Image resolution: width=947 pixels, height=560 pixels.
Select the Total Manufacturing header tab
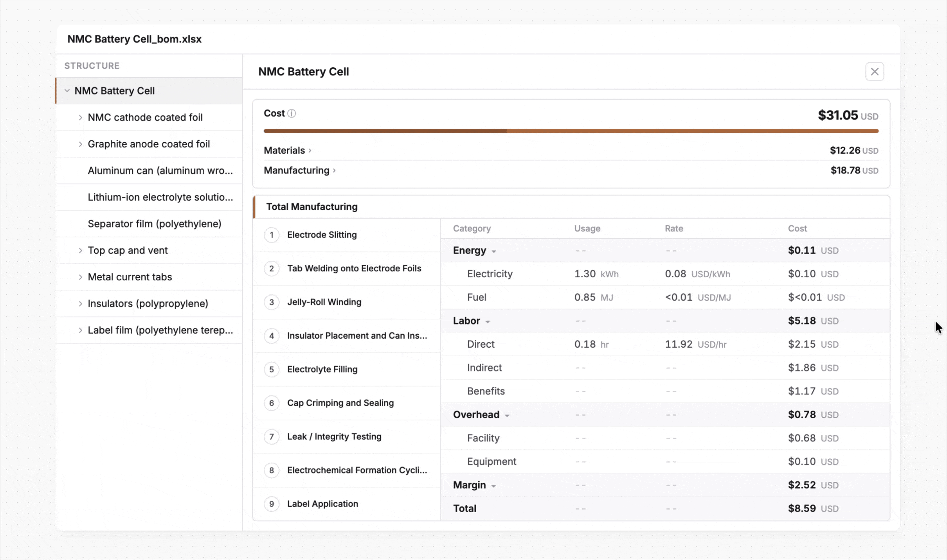coord(312,206)
